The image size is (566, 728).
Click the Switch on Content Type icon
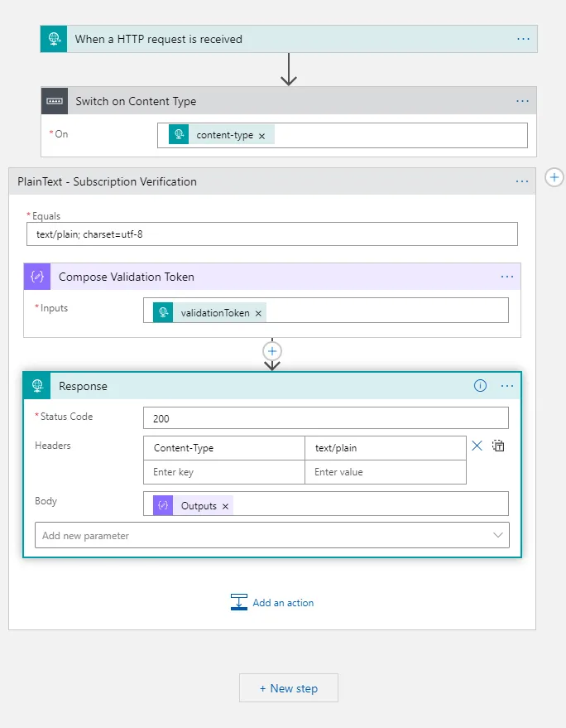[x=55, y=101]
